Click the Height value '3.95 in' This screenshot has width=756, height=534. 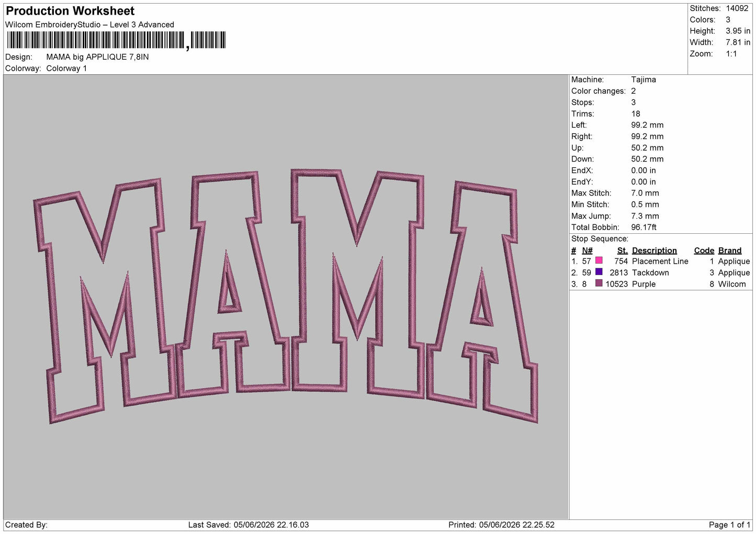tap(738, 31)
